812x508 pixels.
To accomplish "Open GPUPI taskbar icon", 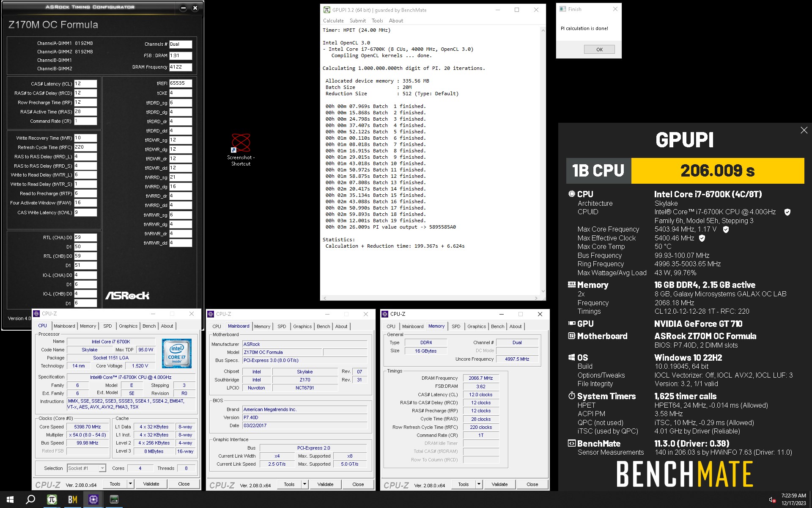I will pyautogui.click(x=52, y=500).
